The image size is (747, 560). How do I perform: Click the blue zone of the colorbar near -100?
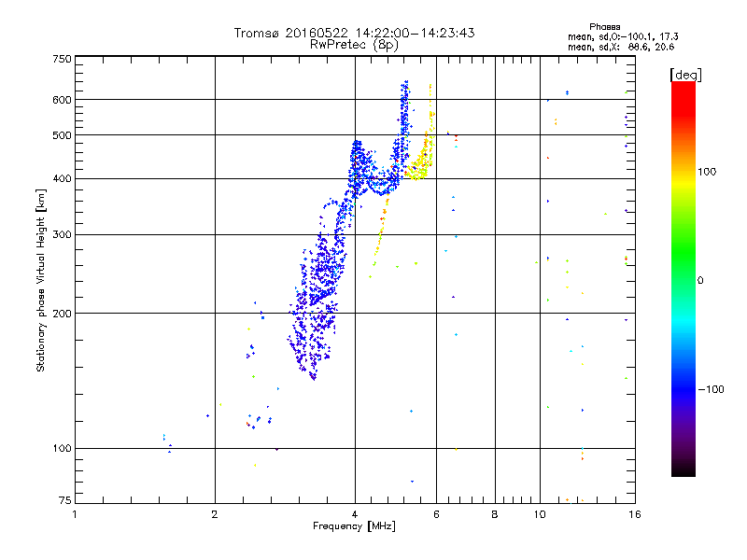tap(684, 385)
